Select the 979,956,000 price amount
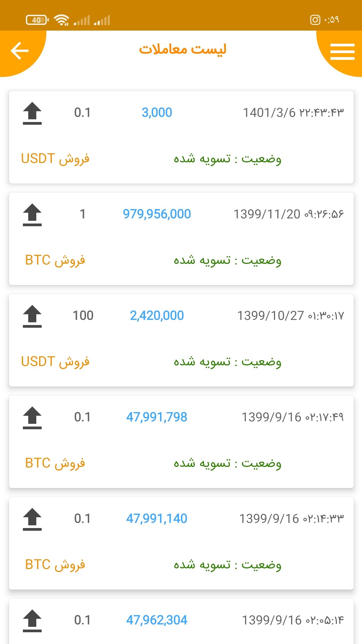This screenshot has height=644, width=362. pos(157,214)
